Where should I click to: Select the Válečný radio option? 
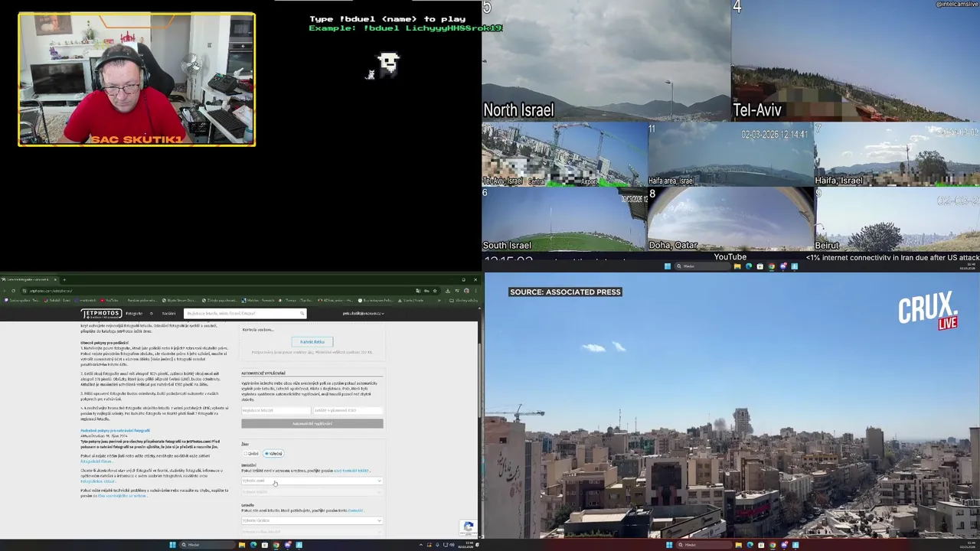(x=273, y=453)
